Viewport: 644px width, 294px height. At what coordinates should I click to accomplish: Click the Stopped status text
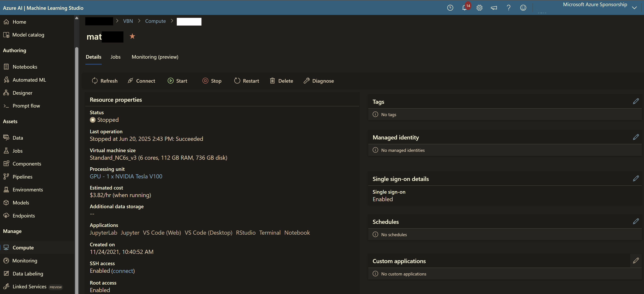pyautogui.click(x=108, y=120)
